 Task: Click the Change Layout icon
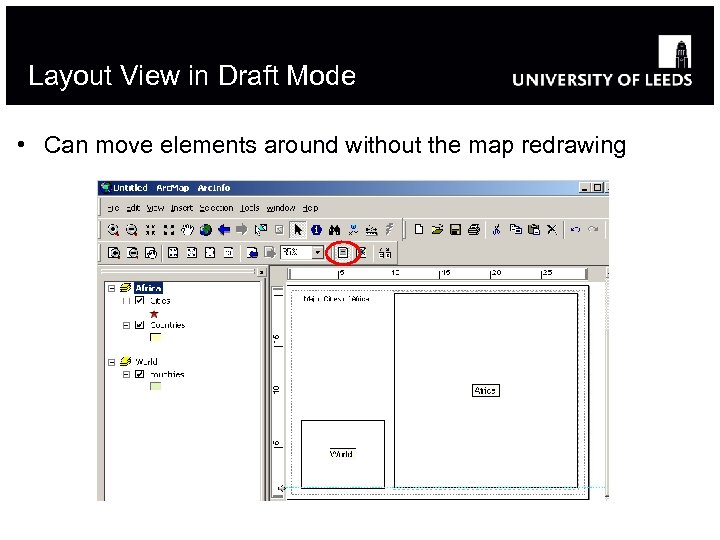pos(385,253)
